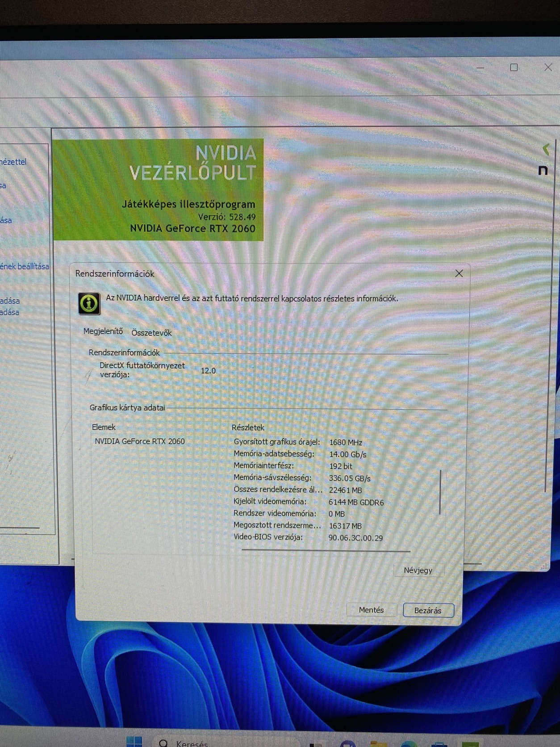
Task: Click the '192 bit' value
Action: (x=341, y=466)
